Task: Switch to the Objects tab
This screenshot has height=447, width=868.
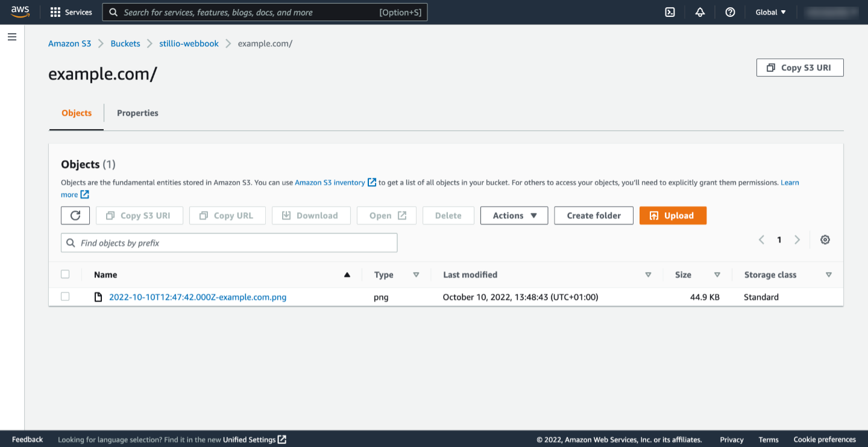Action: pos(77,113)
